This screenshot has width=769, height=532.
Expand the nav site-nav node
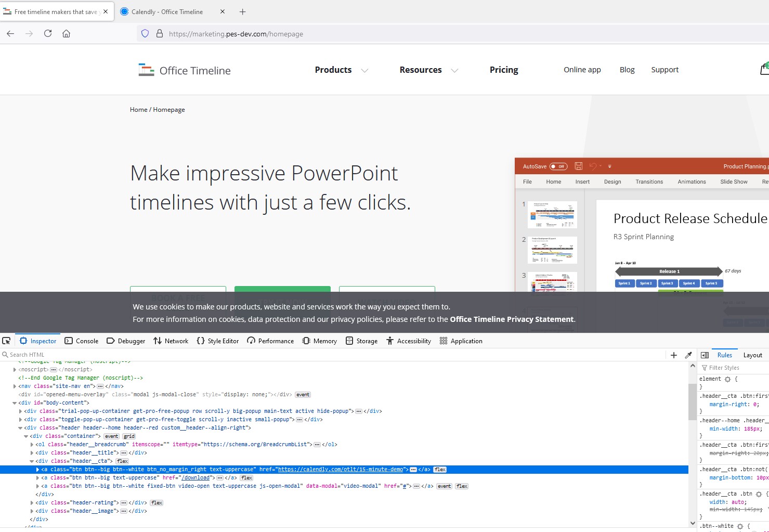15,386
